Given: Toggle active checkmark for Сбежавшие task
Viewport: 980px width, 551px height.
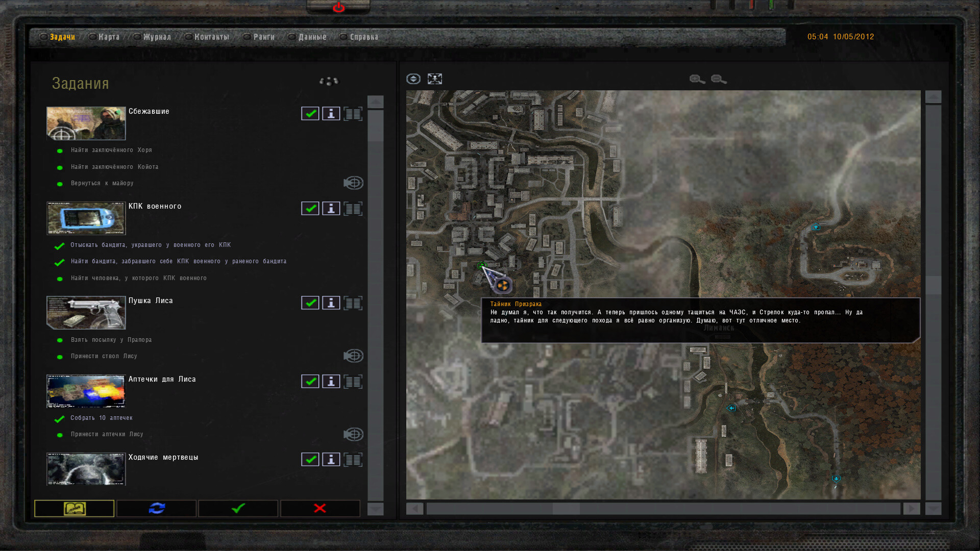Looking at the screenshot, I should (310, 113).
